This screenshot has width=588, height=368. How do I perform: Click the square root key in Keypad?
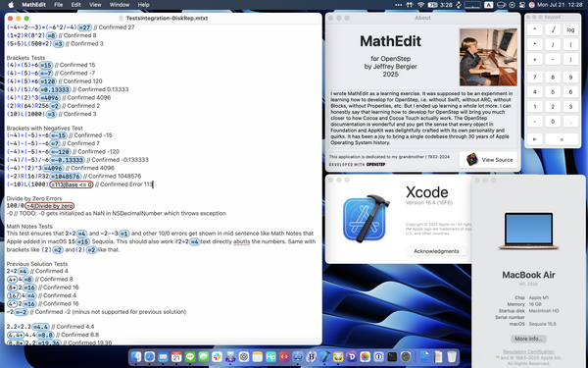(553, 30)
